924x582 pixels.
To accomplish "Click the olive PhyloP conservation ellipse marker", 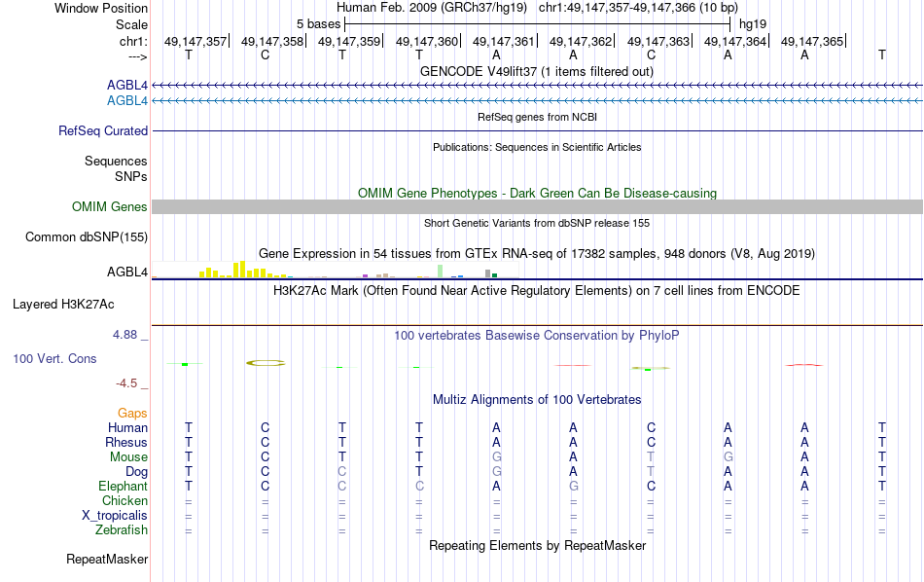I will click(x=266, y=363).
